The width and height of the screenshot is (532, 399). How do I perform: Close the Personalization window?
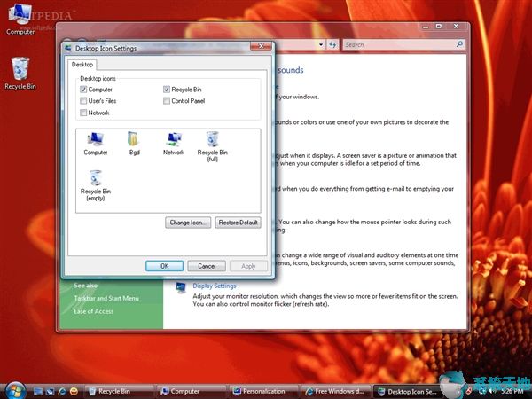click(x=457, y=26)
